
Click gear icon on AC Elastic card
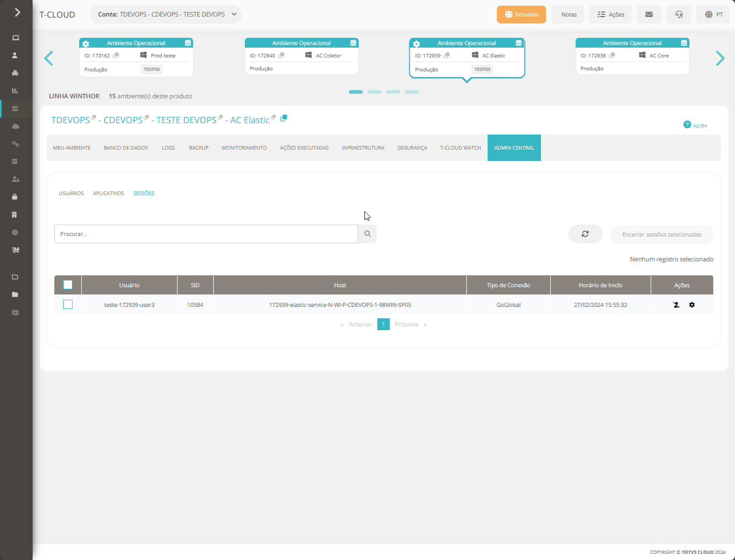417,43
